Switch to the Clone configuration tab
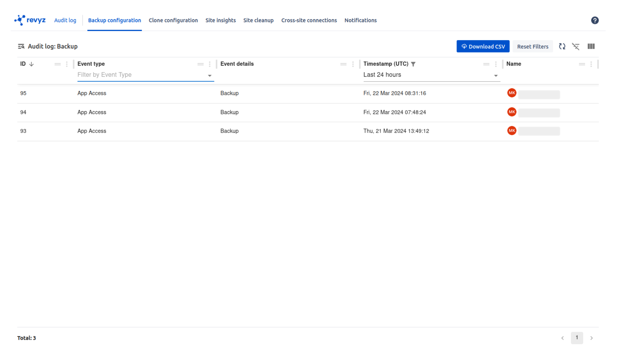Viewport: 644px width, 363px height. click(x=173, y=21)
